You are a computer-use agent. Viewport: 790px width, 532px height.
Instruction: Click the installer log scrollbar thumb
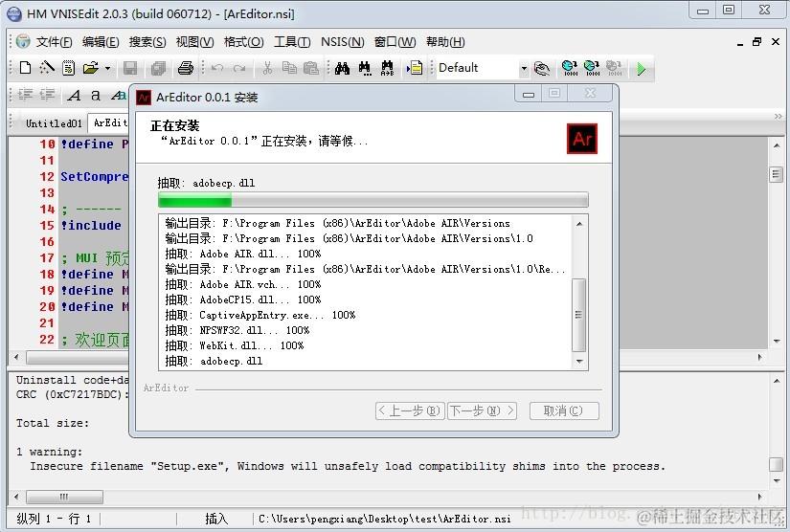[x=579, y=315]
